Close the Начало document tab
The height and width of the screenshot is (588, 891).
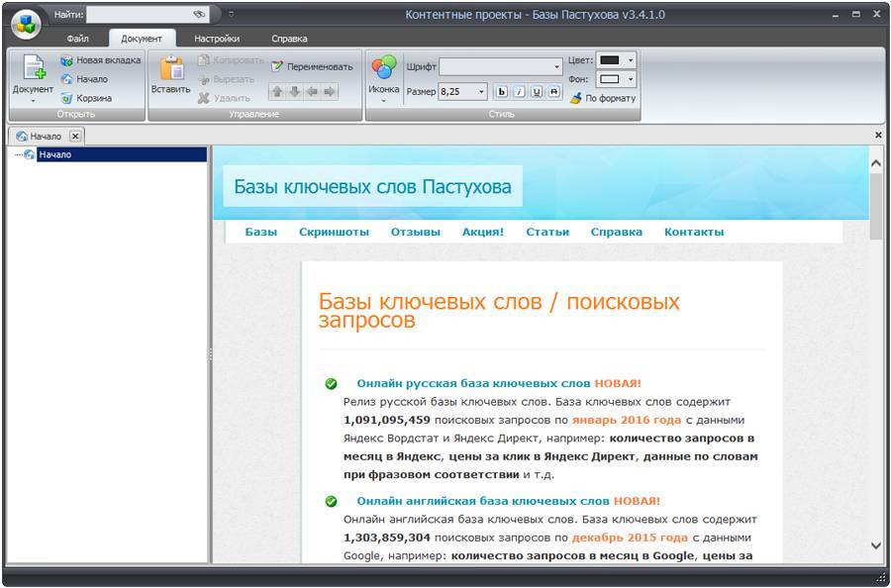point(76,137)
